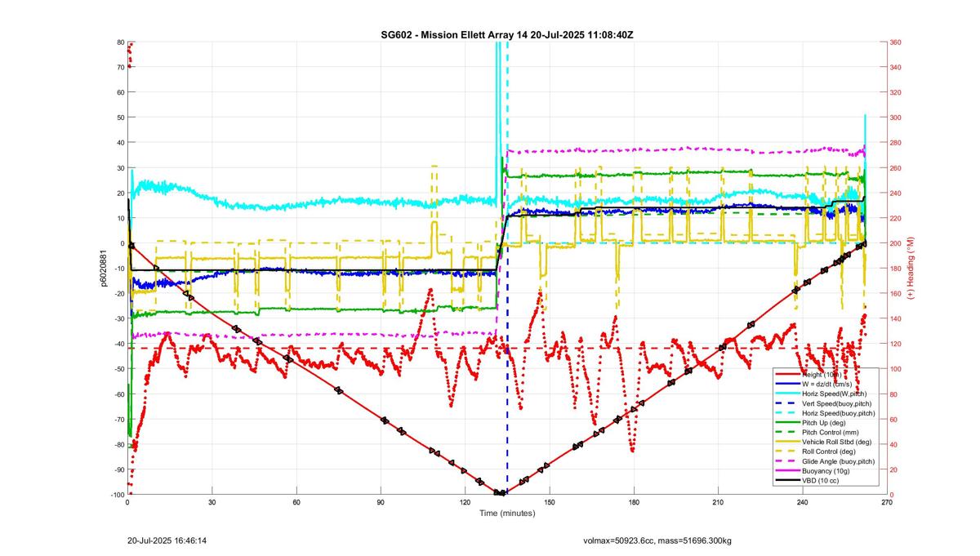The height and width of the screenshot is (556, 980).
Task: Click the black line sample beside VBD legend entry
Action: [x=786, y=482]
